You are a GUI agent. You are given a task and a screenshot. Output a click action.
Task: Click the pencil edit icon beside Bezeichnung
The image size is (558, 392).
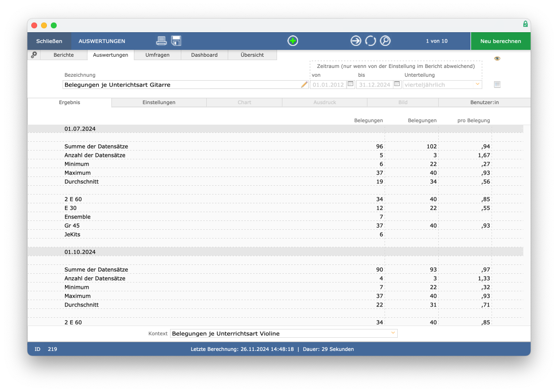pos(304,85)
